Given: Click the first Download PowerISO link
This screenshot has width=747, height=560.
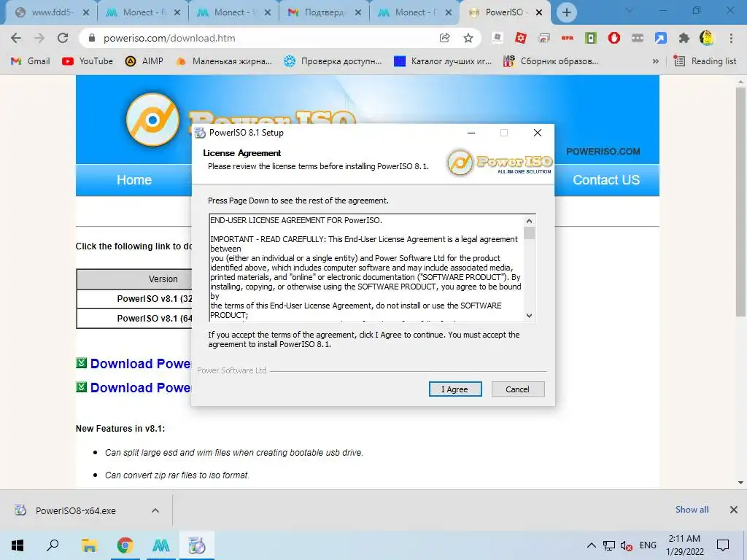Looking at the screenshot, I should click(x=141, y=364).
